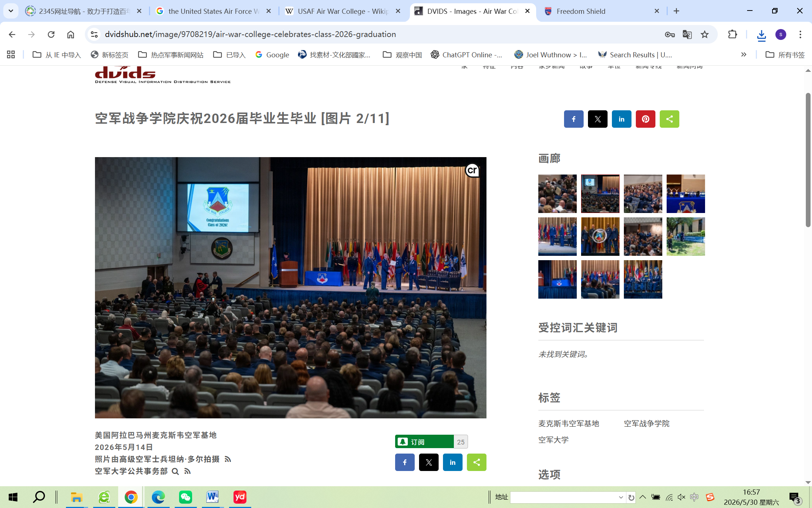Switch to 2345网址导航 tab

(x=83, y=11)
